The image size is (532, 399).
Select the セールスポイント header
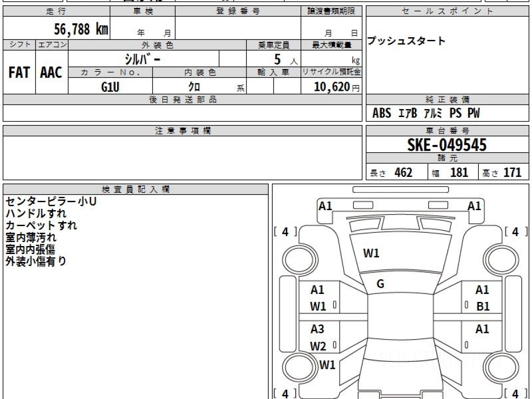point(447,12)
